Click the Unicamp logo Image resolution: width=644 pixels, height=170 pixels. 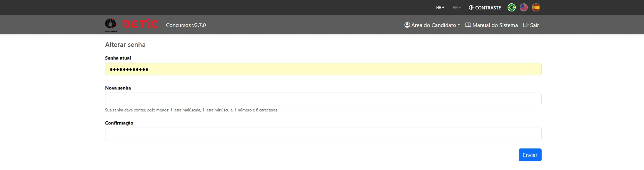coord(111,25)
